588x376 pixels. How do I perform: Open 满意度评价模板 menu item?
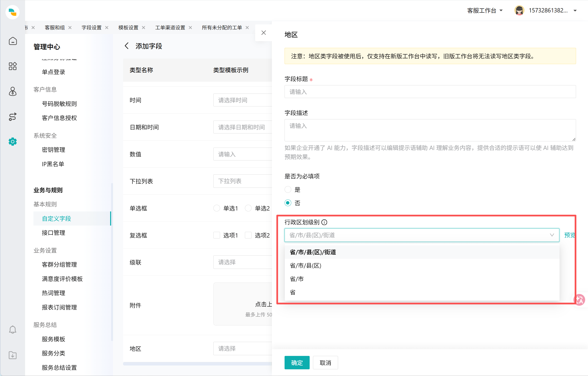click(x=62, y=279)
